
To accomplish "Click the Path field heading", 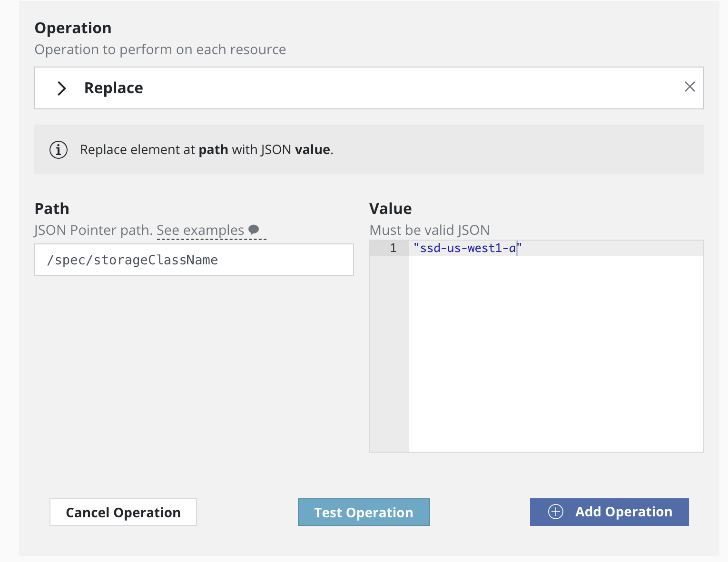I will tap(52, 209).
